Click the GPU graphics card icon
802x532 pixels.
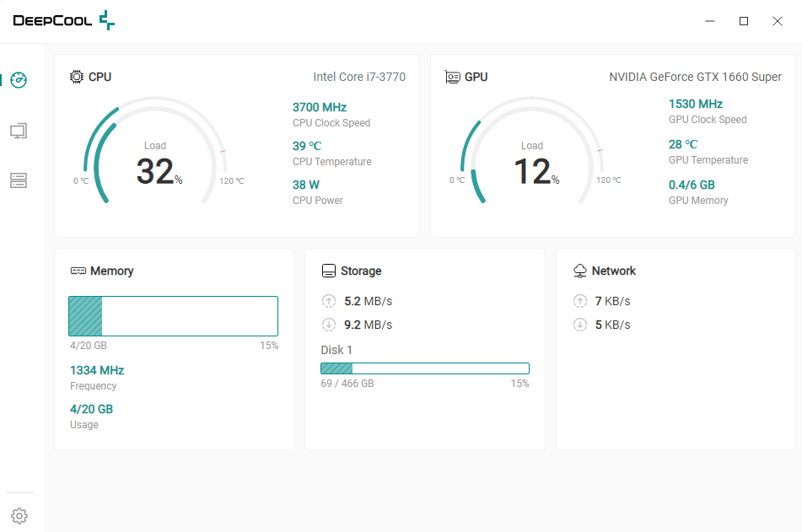(x=453, y=77)
